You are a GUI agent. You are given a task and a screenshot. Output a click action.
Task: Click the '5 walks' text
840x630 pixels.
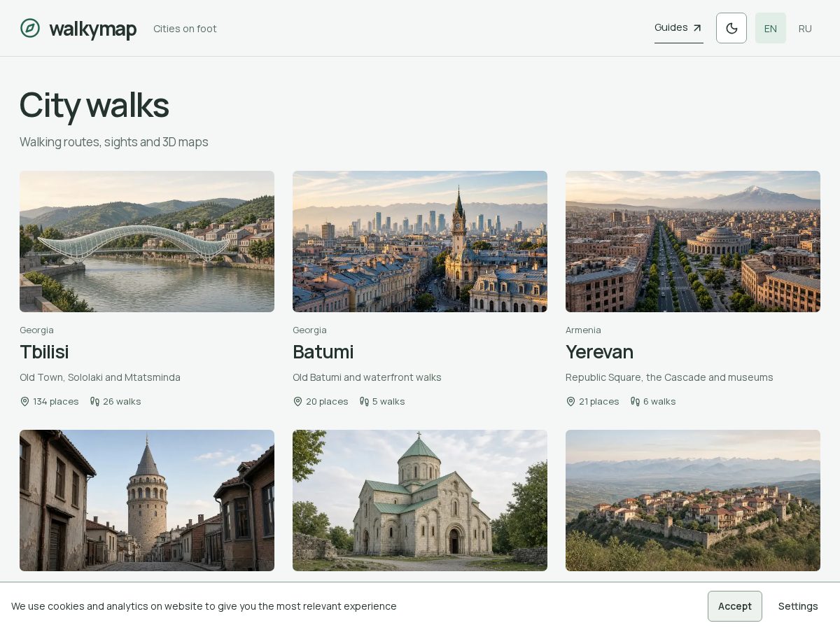click(x=388, y=401)
